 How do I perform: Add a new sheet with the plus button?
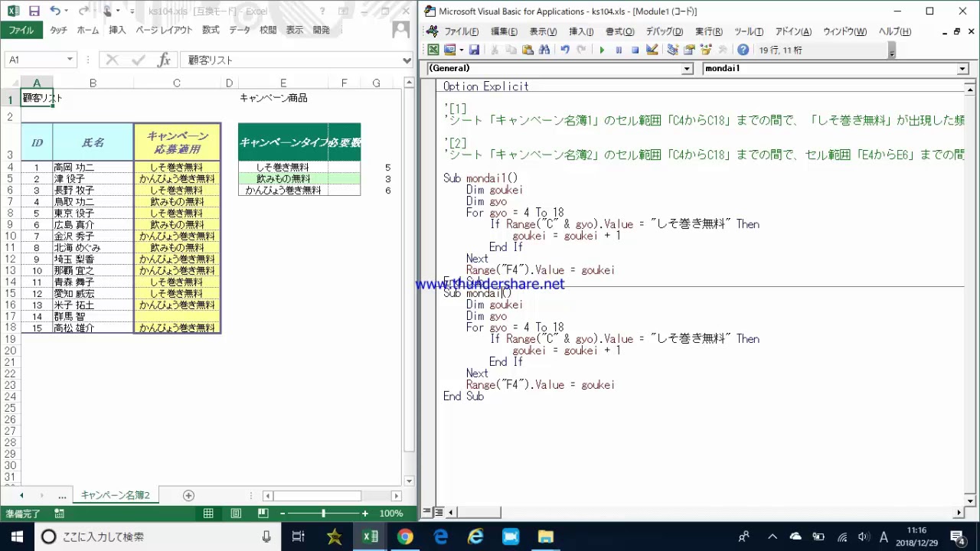click(188, 495)
